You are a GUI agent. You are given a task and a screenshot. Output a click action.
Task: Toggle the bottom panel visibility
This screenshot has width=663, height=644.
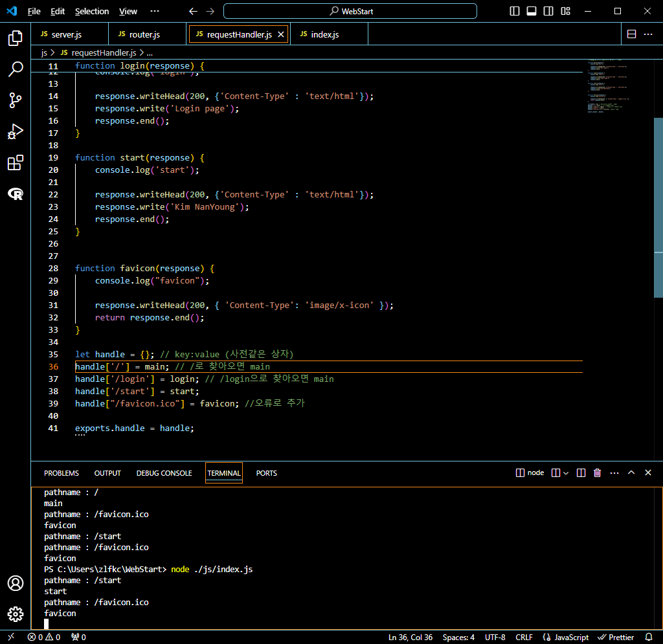[x=532, y=11]
